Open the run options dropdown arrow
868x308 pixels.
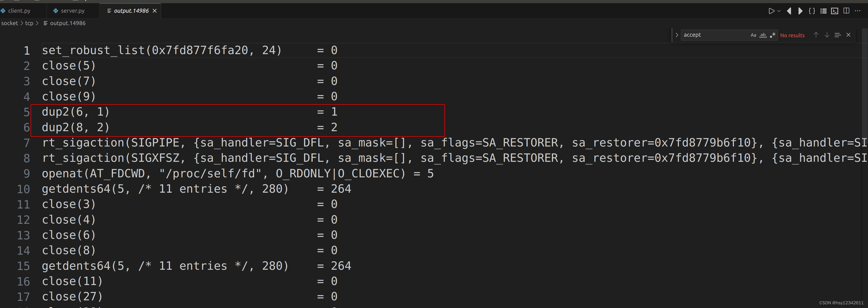coord(779,11)
